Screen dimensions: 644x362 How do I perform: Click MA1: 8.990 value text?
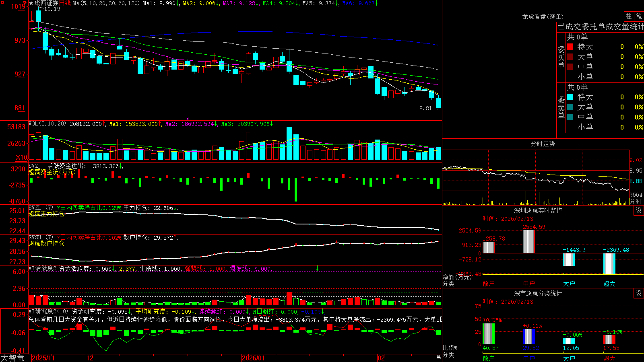pos(159,3)
